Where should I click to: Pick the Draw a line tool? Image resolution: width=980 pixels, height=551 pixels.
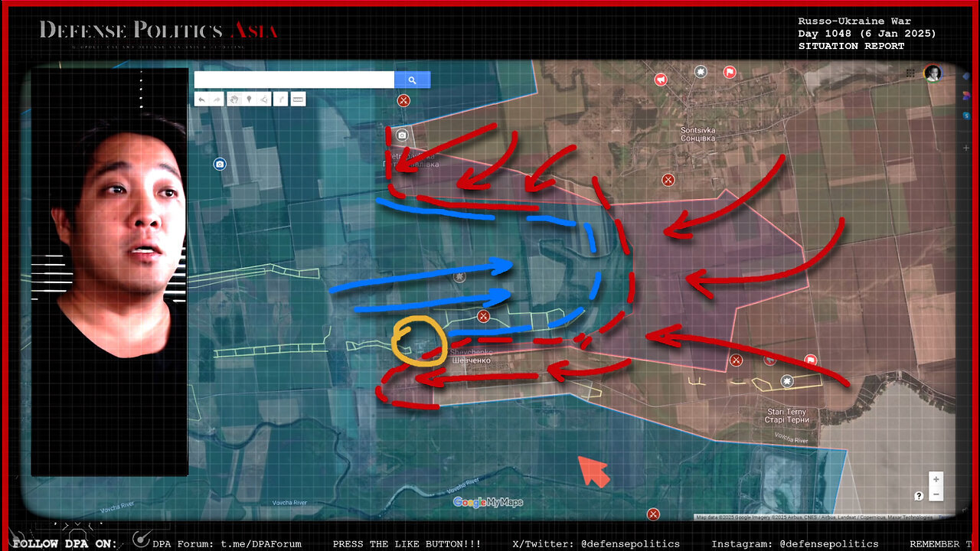(x=264, y=99)
